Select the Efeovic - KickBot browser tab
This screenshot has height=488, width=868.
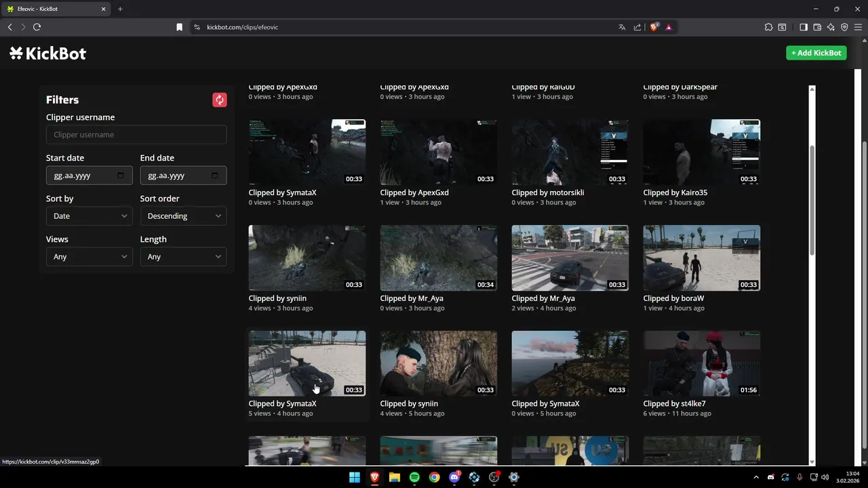56,9
